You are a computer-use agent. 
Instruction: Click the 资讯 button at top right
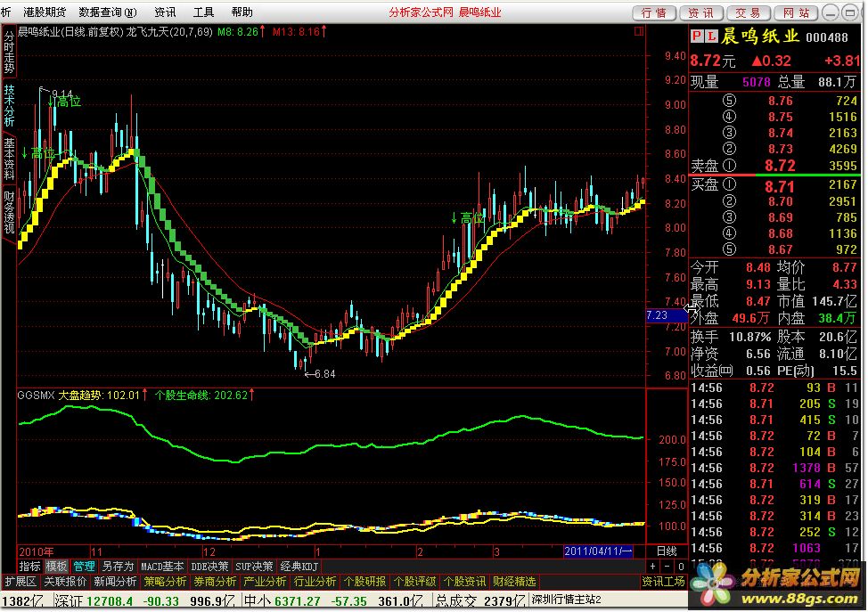point(701,12)
